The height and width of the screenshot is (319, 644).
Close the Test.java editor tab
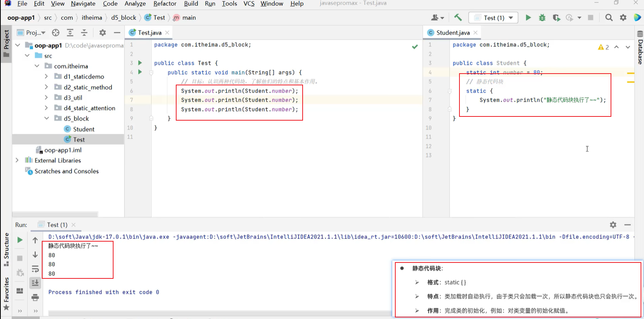tap(167, 33)
